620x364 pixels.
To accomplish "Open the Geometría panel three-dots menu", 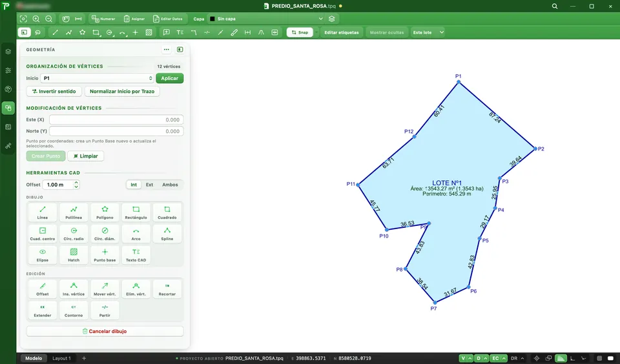I will (167, 50).
